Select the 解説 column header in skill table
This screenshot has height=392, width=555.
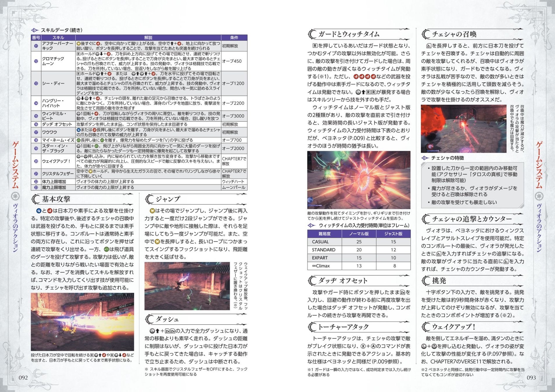pos(148,37)
